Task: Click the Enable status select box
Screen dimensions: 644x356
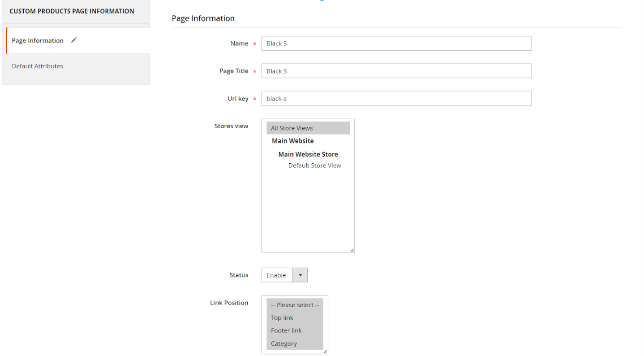Action: [x=277, y=275]
